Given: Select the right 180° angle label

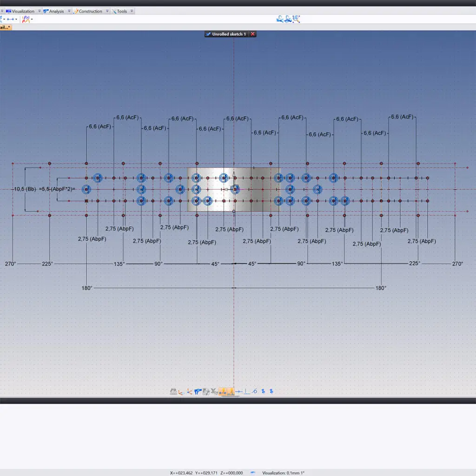Looking at the screenshot, I should click(x=381, y=288).
